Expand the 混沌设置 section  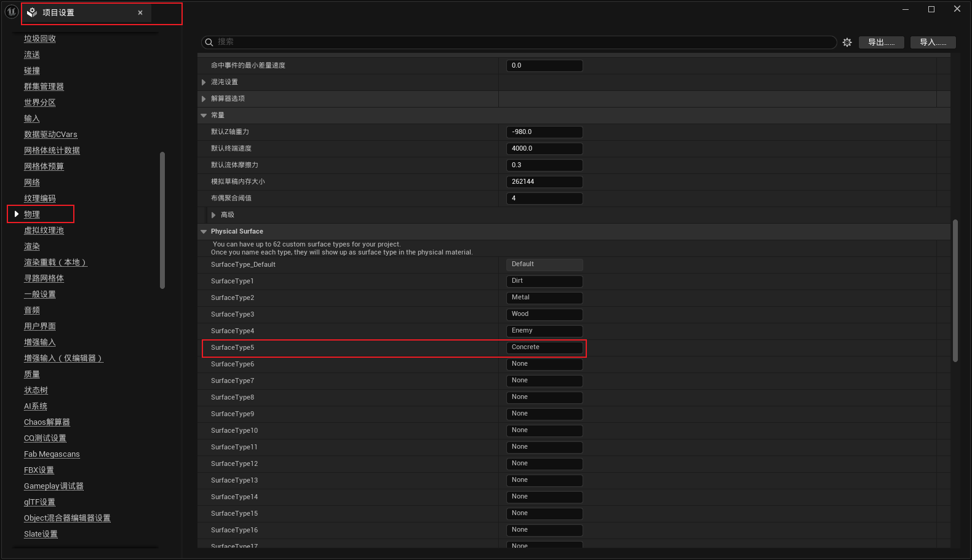pyautogui.click(x=204, y=82)
